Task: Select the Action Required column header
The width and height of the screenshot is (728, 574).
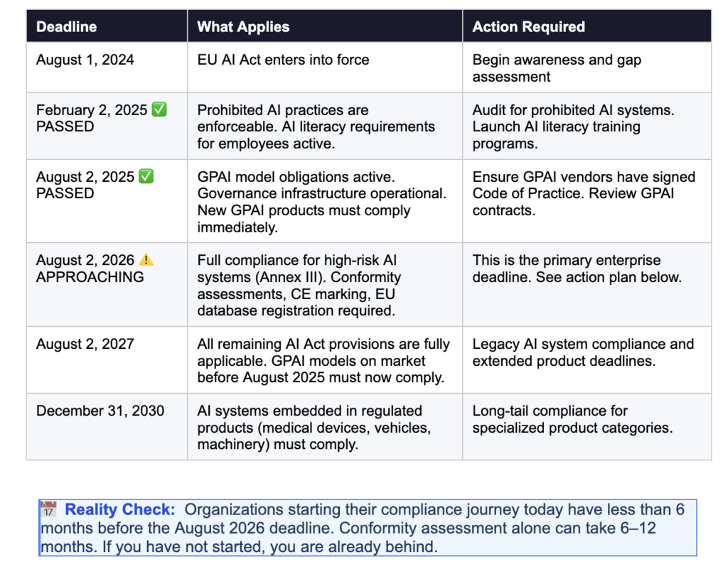Action: point(528,26)
